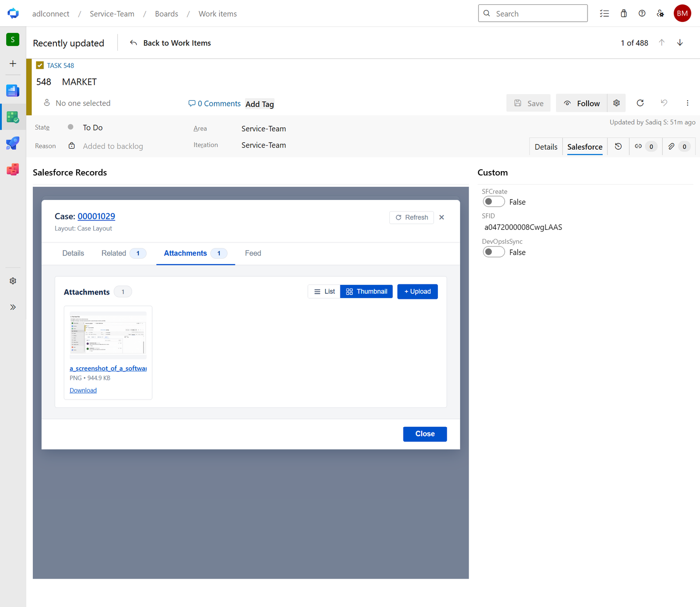Open the Azure DevOps home logo

(13, 14)
